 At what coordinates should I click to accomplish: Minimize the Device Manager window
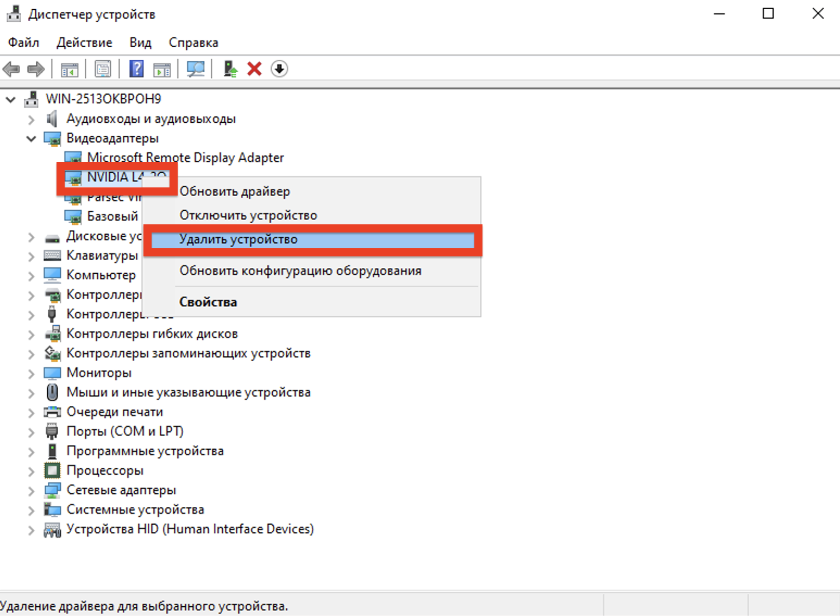(x=719, y=14)
